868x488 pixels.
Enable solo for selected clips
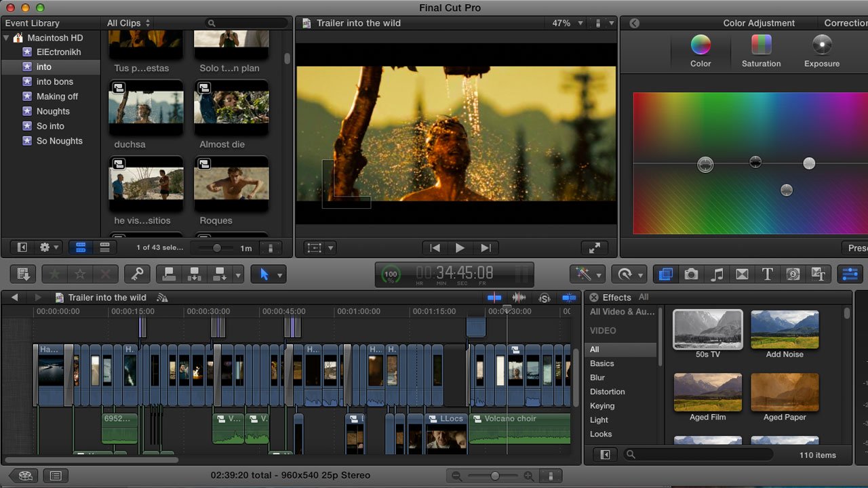click(545, 297)
